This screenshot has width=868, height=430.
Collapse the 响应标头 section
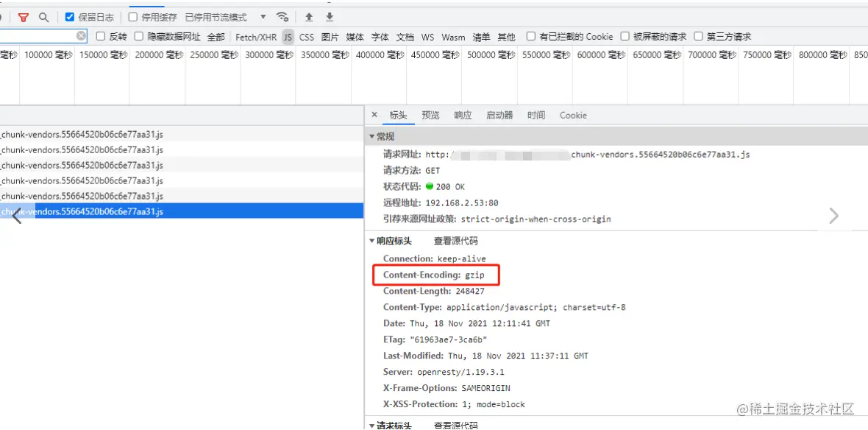[372, 241]
